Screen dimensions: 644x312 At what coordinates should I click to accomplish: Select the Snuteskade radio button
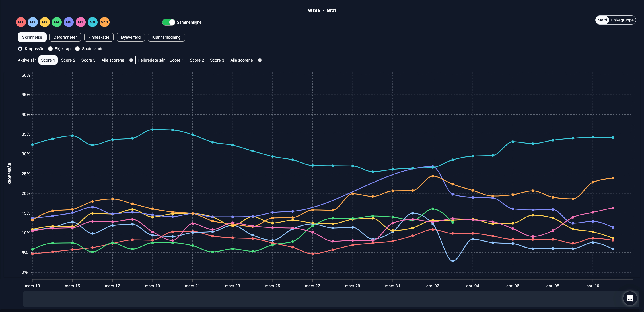point(77,49)
